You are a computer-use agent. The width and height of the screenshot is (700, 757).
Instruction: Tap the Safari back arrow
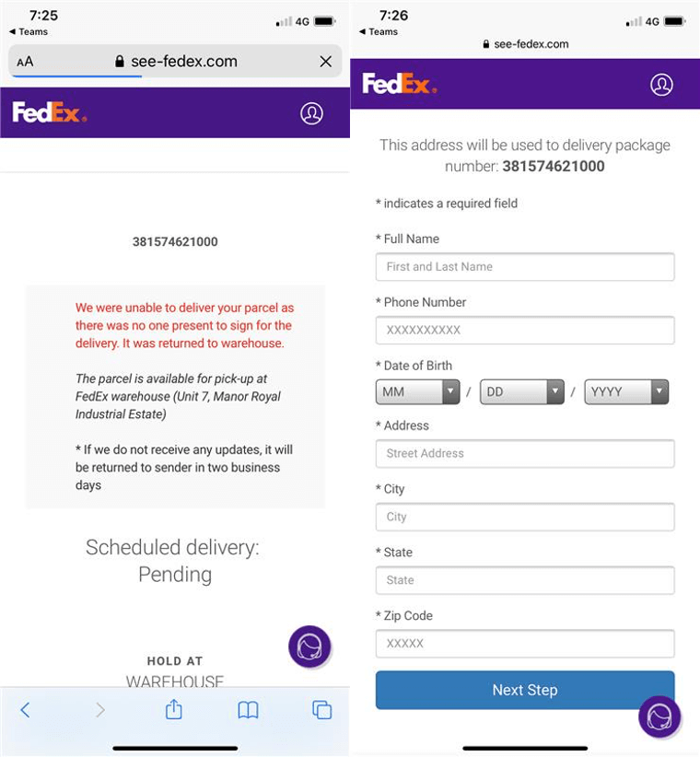click(25, 709)
